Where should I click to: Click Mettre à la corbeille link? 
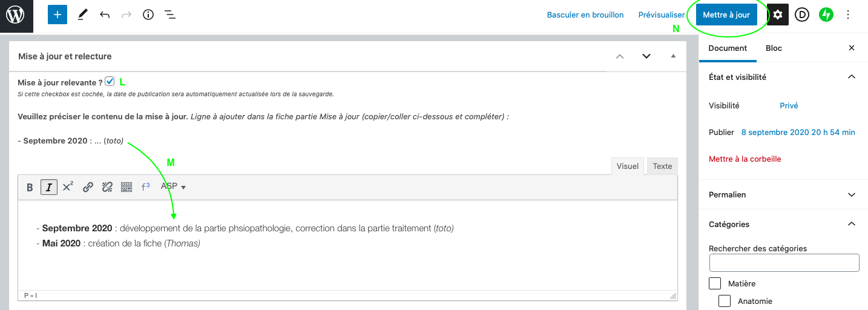745,159
